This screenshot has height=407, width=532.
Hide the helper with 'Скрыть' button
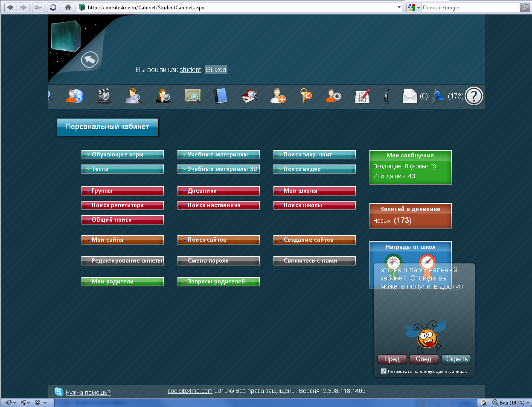pyautogui.click(x=456, y=359)
